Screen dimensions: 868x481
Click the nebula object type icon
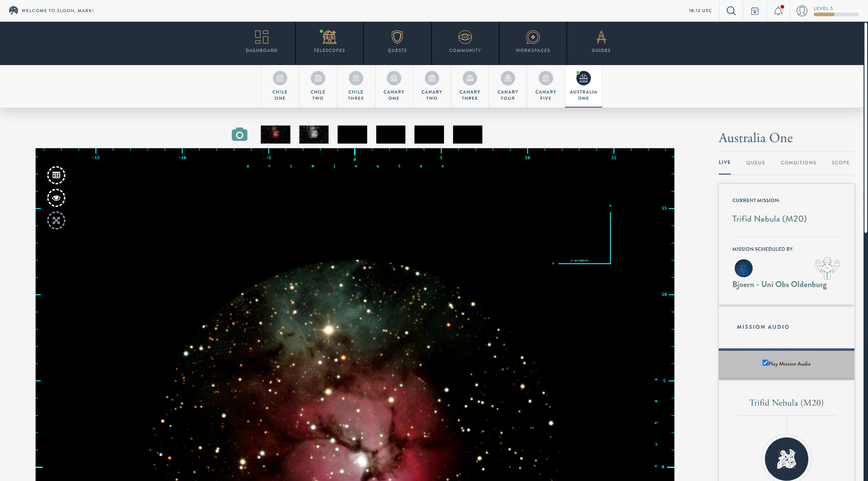[x=786, y=459]
